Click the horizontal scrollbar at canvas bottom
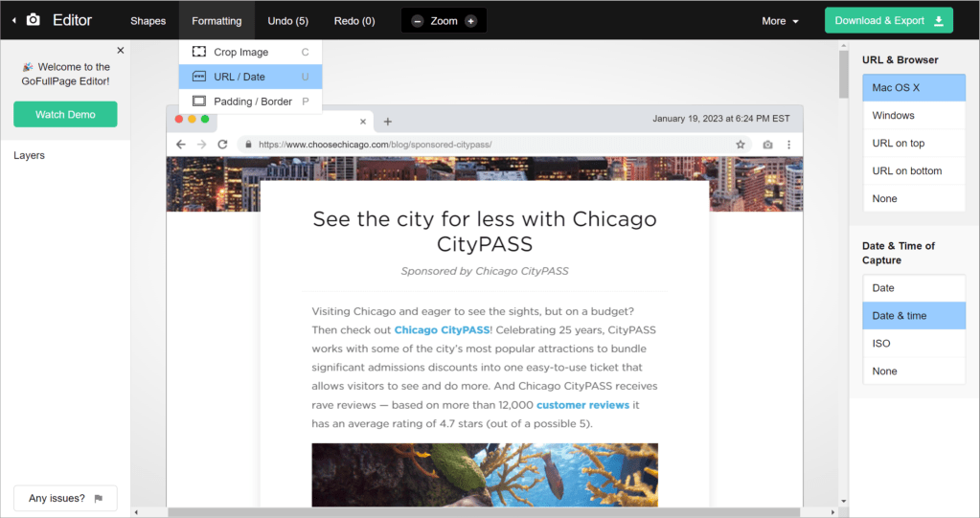This screenshot has height=518, width=980. click(x=479, y=512)
